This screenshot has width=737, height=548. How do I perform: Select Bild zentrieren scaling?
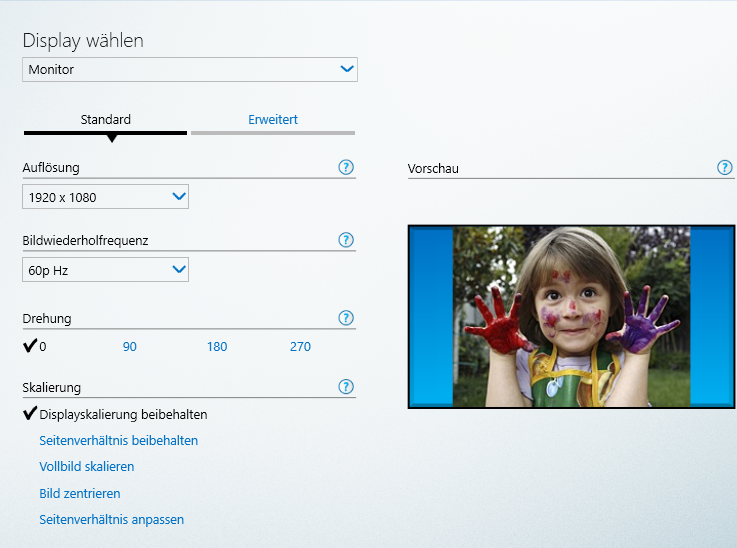click(80, 494)
